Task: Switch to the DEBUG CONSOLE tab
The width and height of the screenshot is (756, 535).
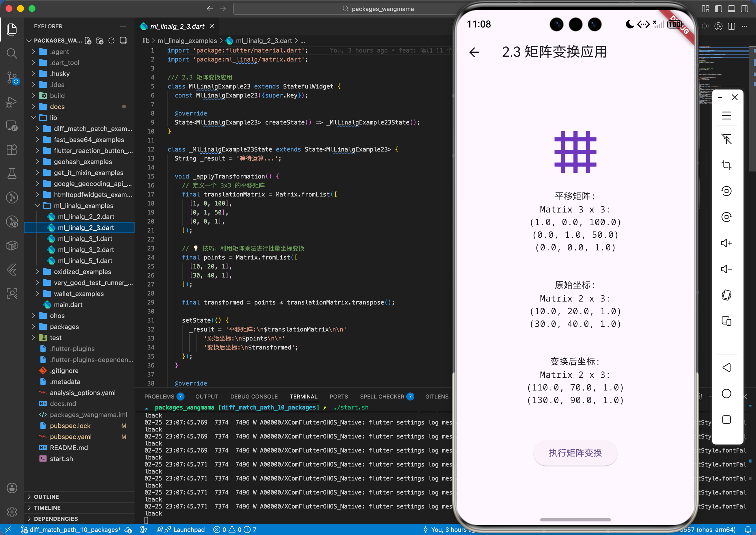Action: [x=254, y=397]
